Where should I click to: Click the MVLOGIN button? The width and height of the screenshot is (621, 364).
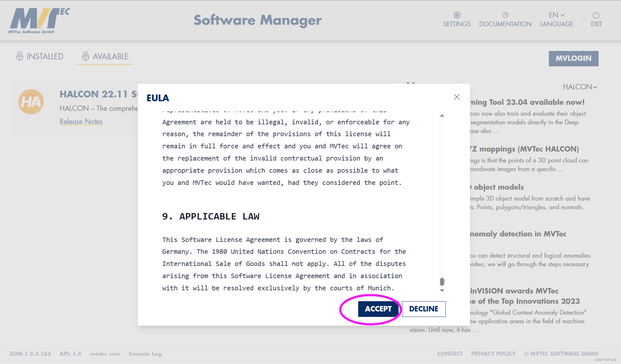coord(574,58)
